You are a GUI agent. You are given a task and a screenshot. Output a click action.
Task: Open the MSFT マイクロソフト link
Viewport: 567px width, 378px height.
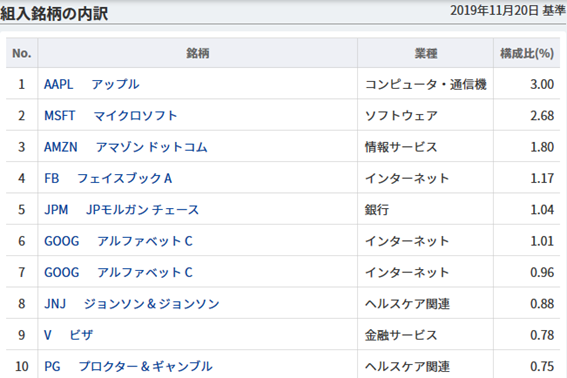(111, 116)
